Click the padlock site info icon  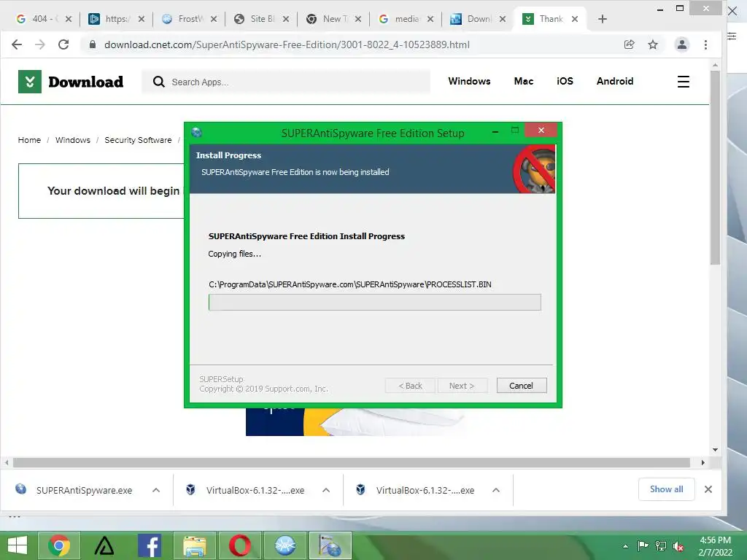pyautogui.click(x=93, y=44)
